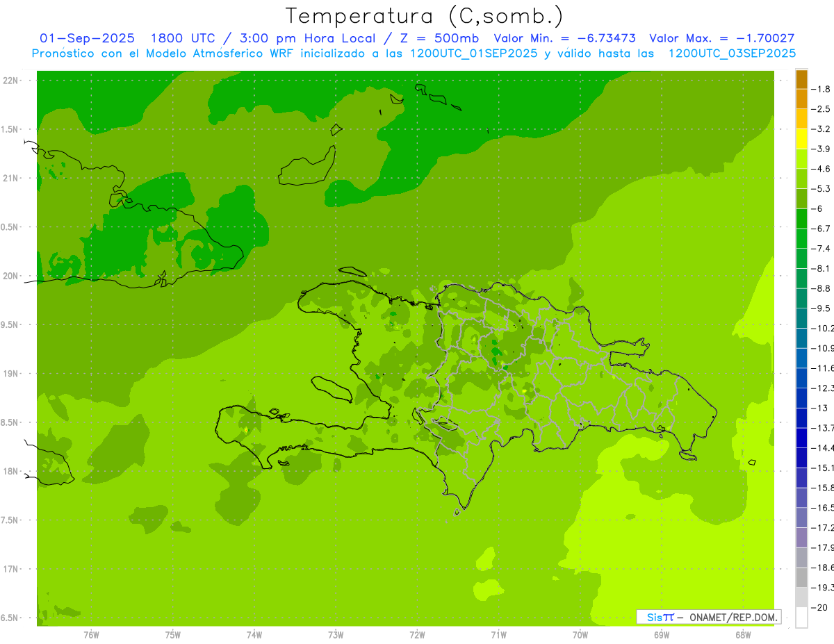
Task: Click the '-5.3' color scale label
Action: (821, 189)
